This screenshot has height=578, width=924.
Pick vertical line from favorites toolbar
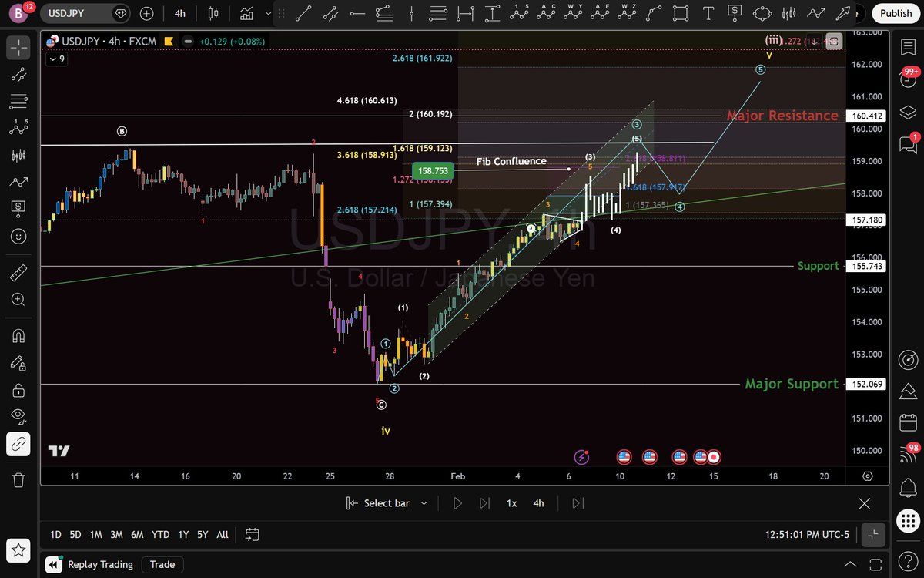412,13
